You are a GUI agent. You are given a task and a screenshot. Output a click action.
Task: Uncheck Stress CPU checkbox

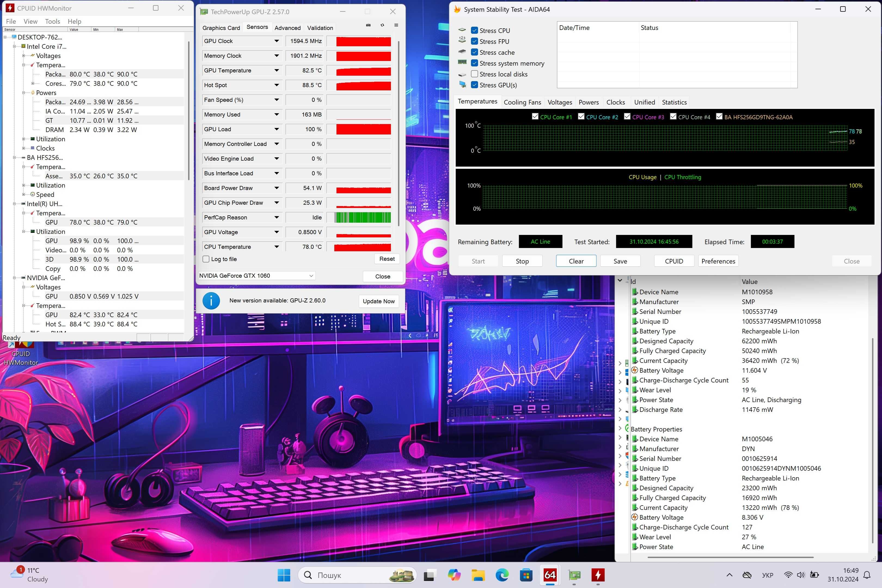(x=474, y=30)
